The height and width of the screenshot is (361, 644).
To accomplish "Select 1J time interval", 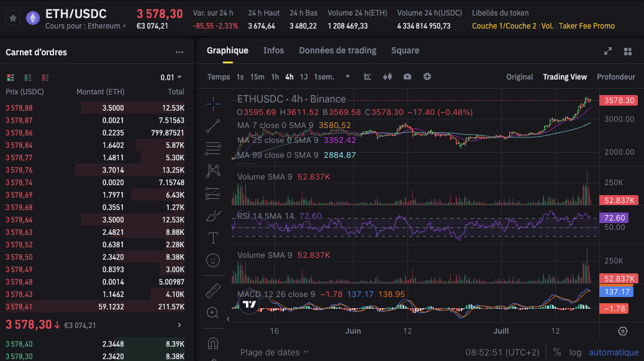I will coord(304,77).
